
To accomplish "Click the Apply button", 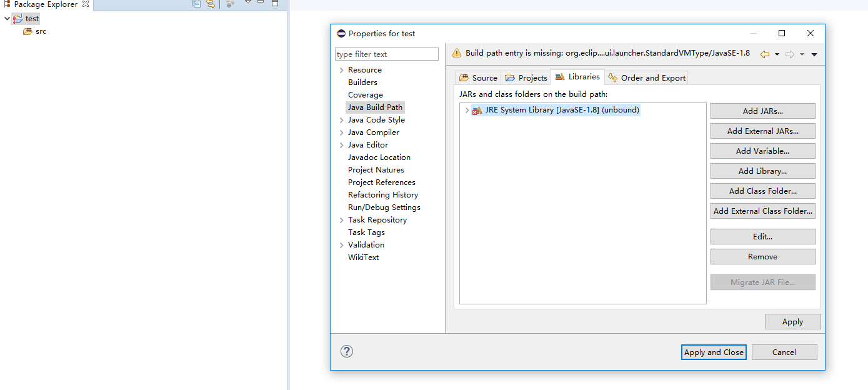I will point(792,321).
